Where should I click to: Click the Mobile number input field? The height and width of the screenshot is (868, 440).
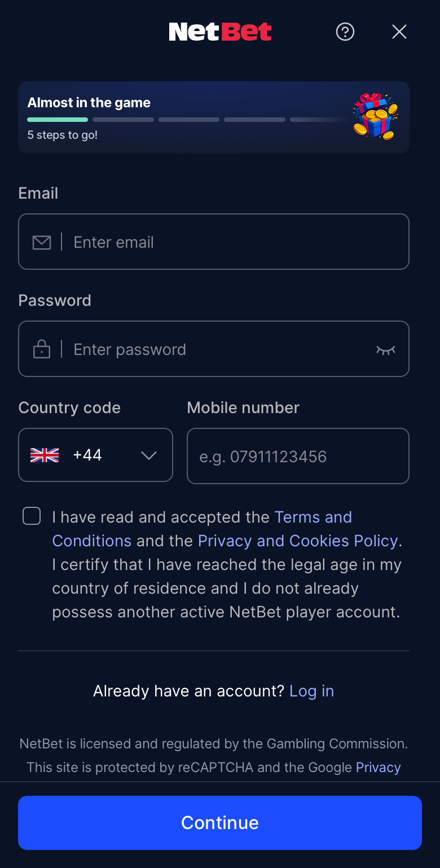[298, 456]
